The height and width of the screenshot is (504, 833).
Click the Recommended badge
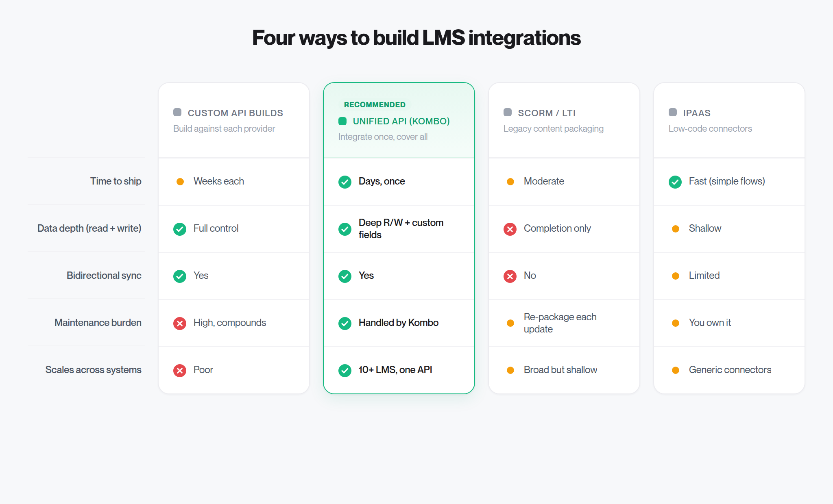click(375, 105)
